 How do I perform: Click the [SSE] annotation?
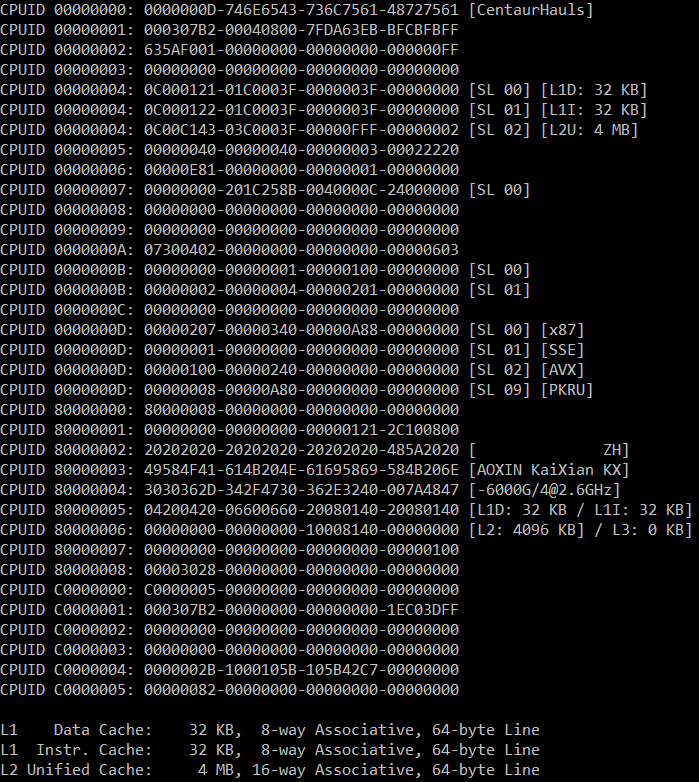tap(562, 350)
